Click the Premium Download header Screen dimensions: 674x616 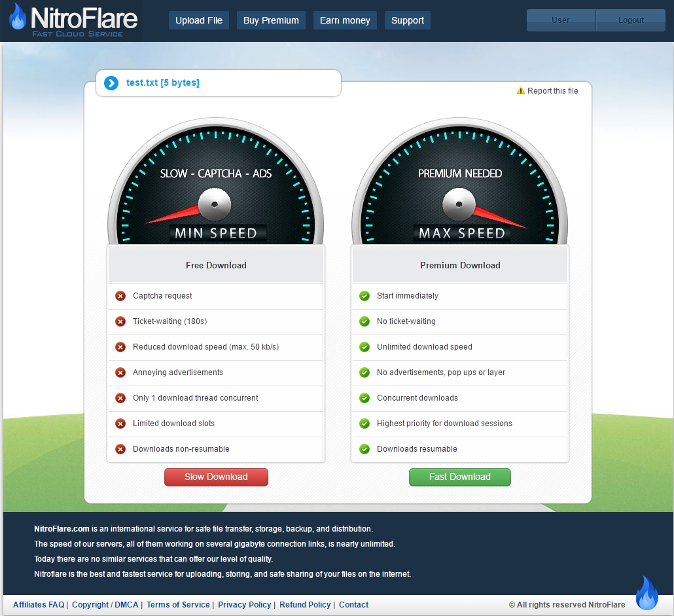(460, 265)
